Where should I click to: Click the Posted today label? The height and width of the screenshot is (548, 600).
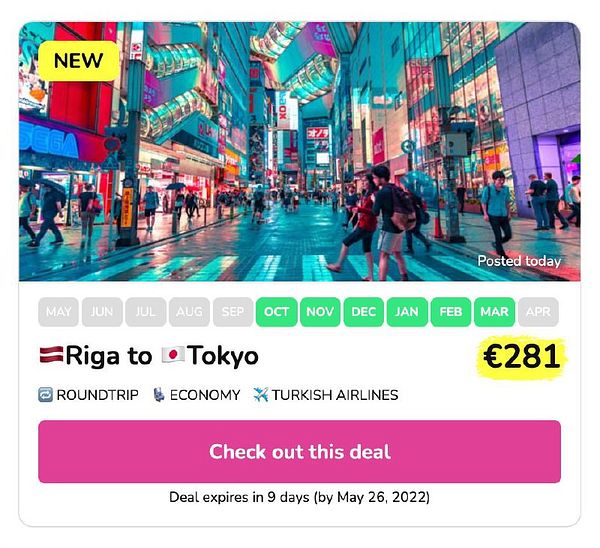point(519,261)
